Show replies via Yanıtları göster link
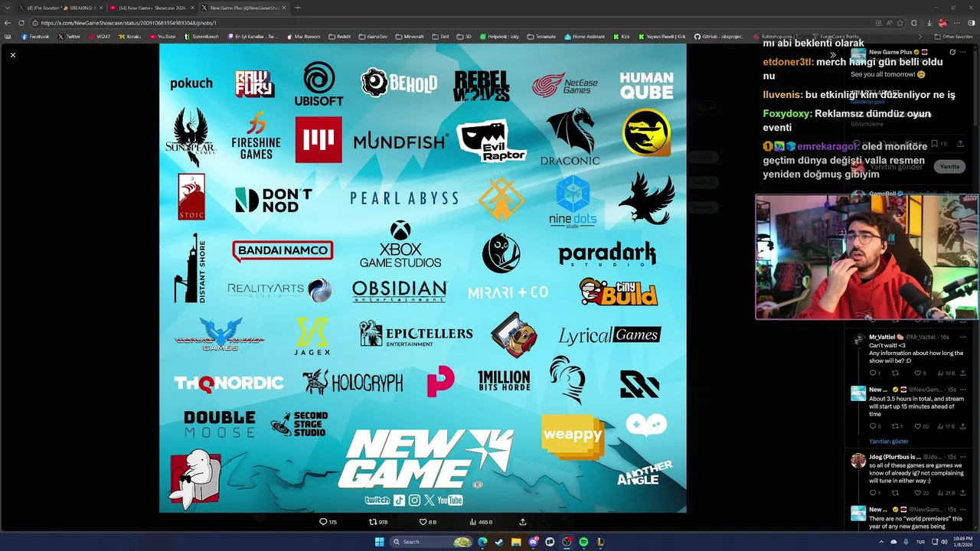 tap(889, 442)
